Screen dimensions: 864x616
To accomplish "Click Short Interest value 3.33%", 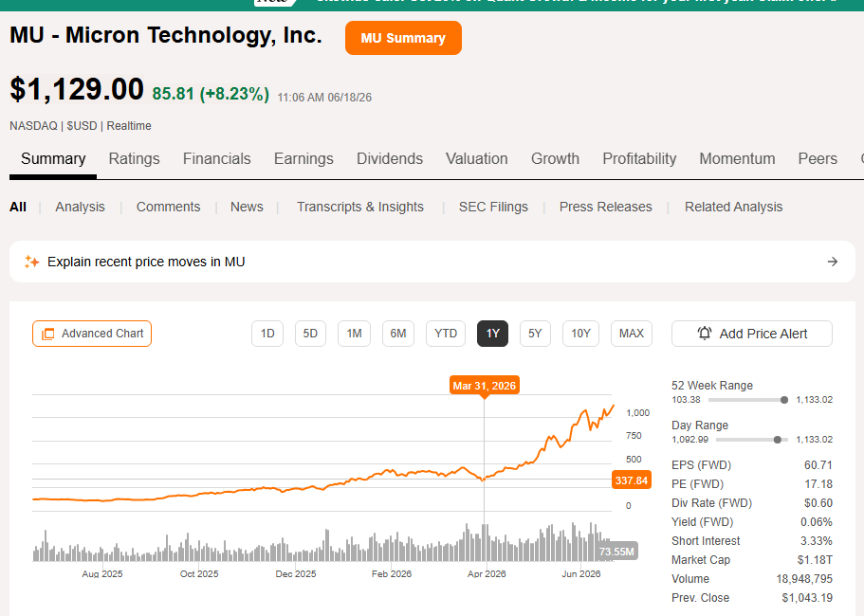I will pos(816,541).
